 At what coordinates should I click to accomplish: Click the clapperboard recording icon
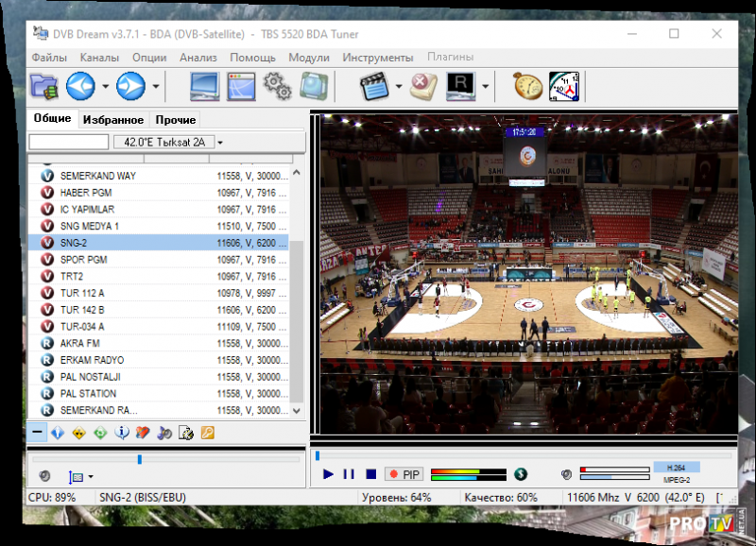pos(375,87)
